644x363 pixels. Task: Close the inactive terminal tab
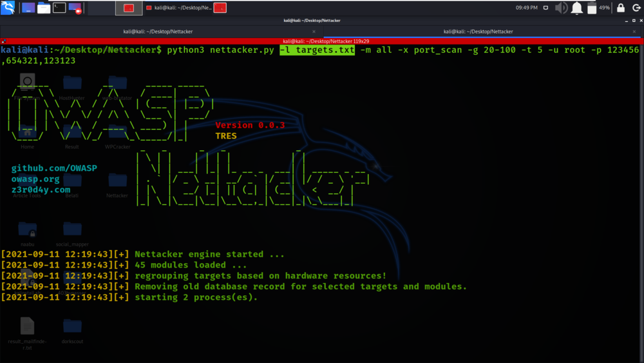(x=314, y=32)
